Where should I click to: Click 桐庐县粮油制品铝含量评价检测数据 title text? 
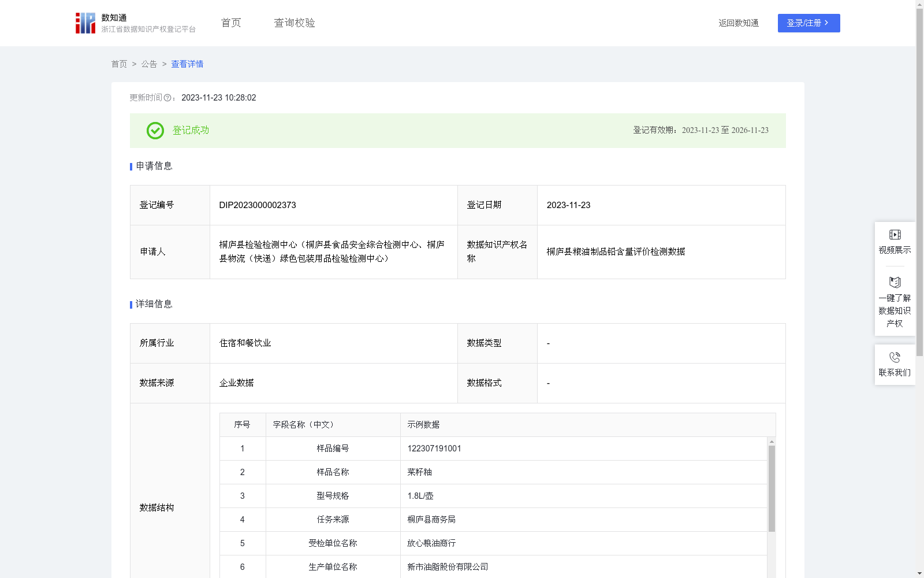pyautogui.click(x=616, y=252)
